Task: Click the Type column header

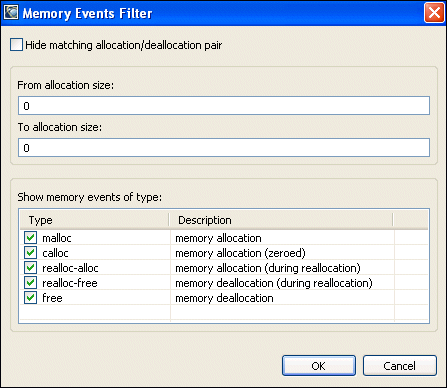Action: 95,220
